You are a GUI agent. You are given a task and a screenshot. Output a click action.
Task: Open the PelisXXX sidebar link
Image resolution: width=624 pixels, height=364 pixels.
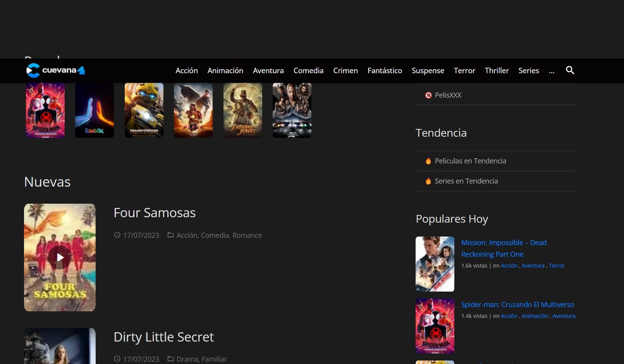[448, 95]
